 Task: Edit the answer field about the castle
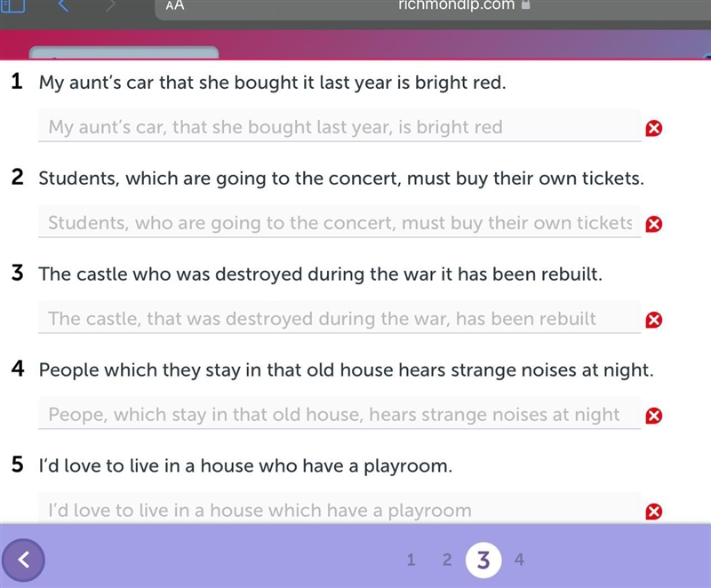[340, 317]
